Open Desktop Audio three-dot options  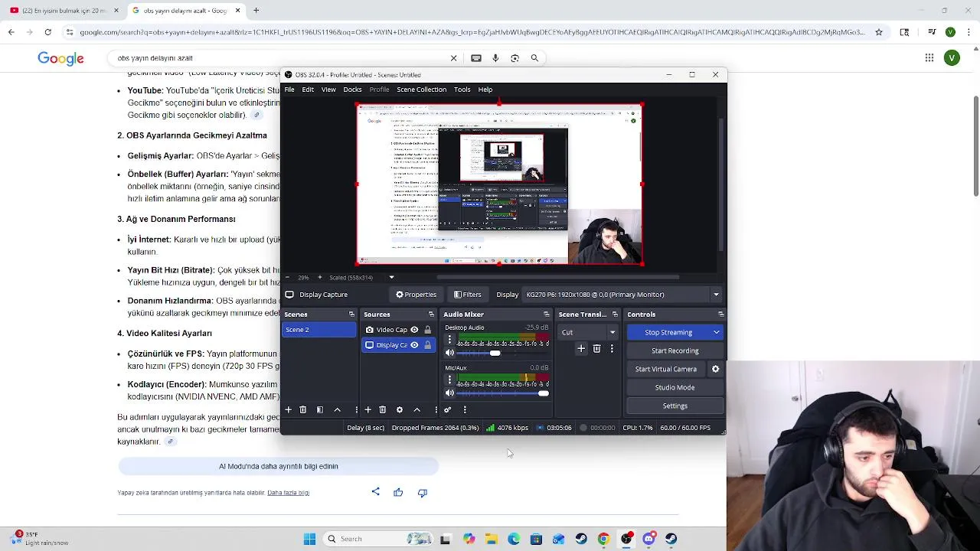click(x=450, y=339)
